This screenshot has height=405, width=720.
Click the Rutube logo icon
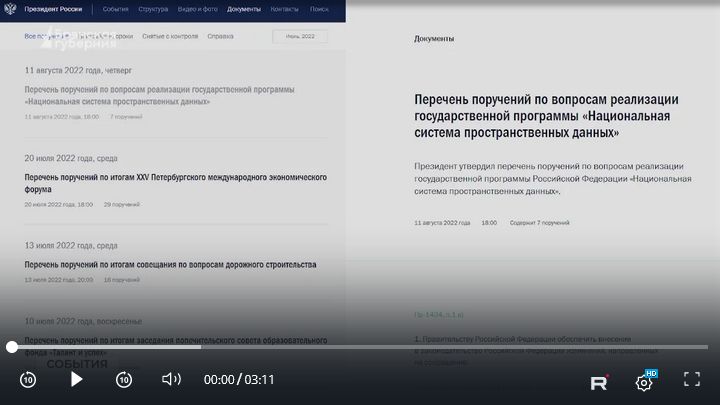coord(599,381)
